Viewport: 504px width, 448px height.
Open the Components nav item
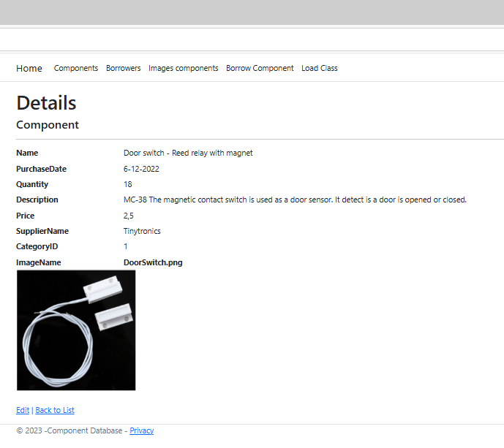tap(76, 68)
